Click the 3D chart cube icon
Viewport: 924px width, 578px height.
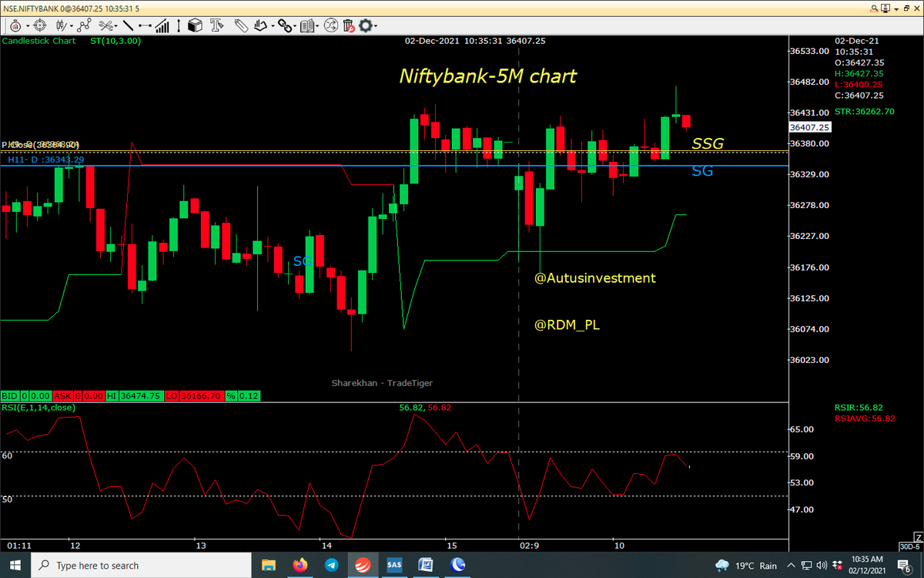[x=195, y=25]
